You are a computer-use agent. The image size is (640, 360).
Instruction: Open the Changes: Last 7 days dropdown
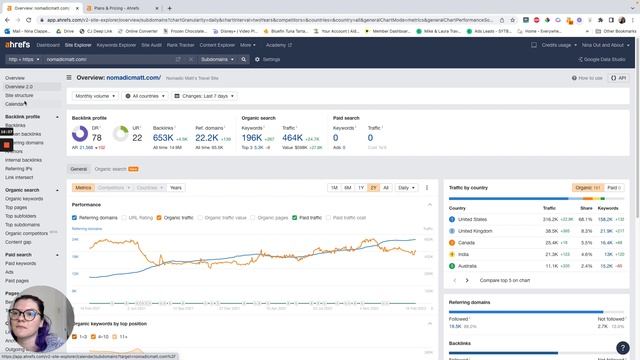pyautogui.click(x=204, y=96)
